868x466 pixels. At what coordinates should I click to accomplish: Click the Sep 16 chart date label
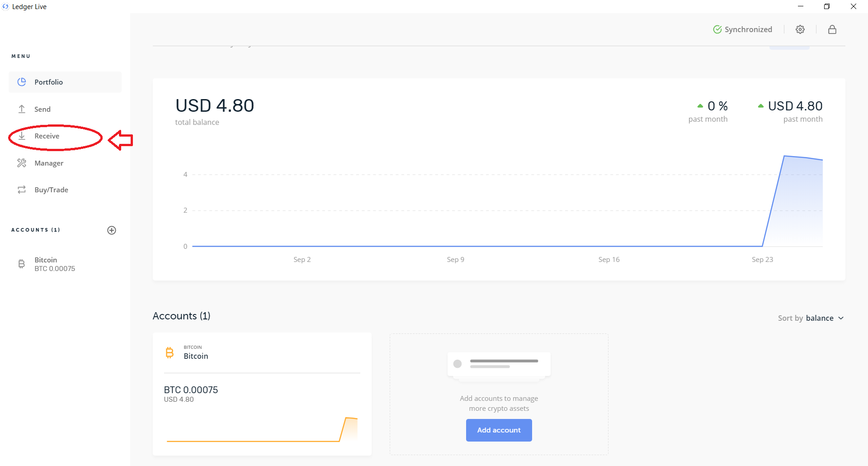(x=609, y=260)
